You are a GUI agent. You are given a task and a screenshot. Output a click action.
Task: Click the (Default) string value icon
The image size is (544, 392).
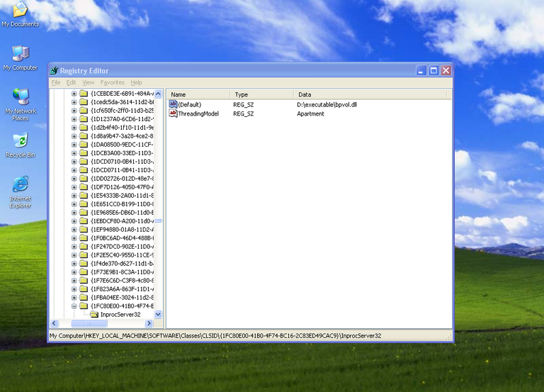[173, 105]
